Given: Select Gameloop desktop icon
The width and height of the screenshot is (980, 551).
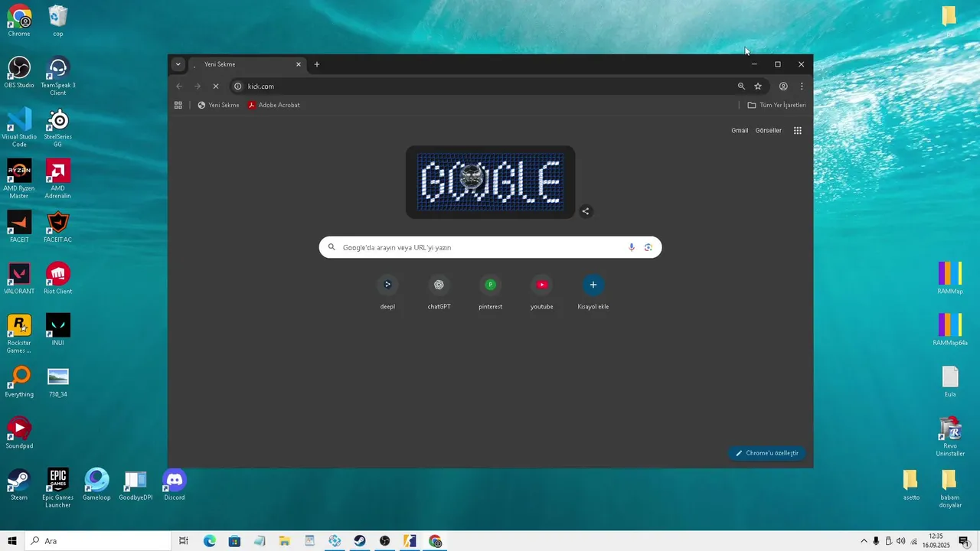Looking at the screenshot, I should point(96,485).
